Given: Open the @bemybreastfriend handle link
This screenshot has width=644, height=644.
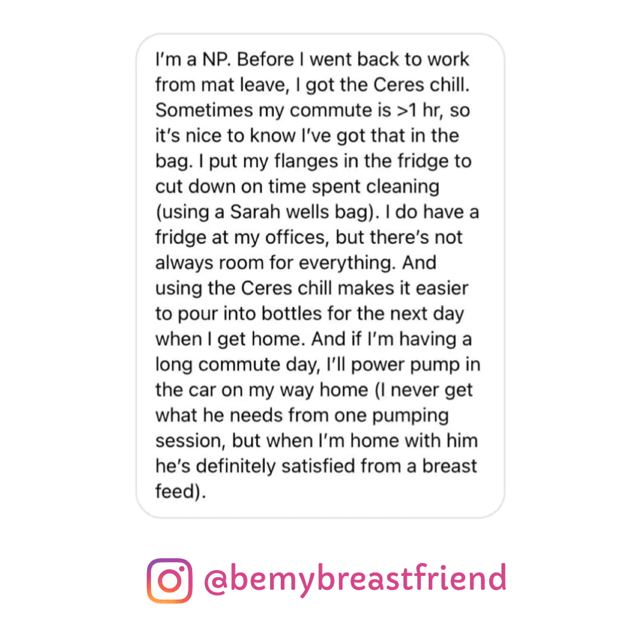Looking at the screenshot, I should coord(355,579).
